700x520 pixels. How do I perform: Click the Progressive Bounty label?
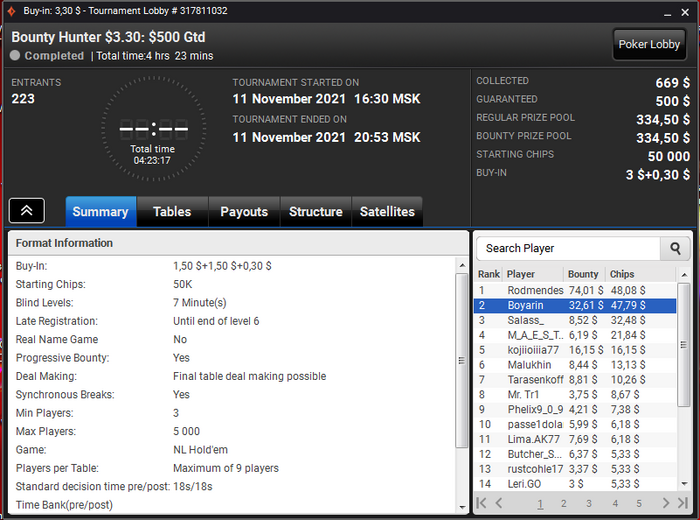62,358
